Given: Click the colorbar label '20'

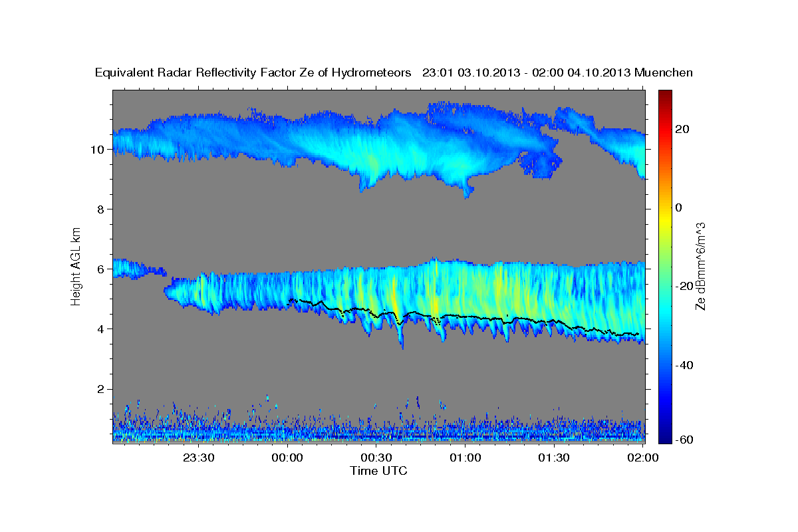Looking at the screenshot, I should pos(683,129).
